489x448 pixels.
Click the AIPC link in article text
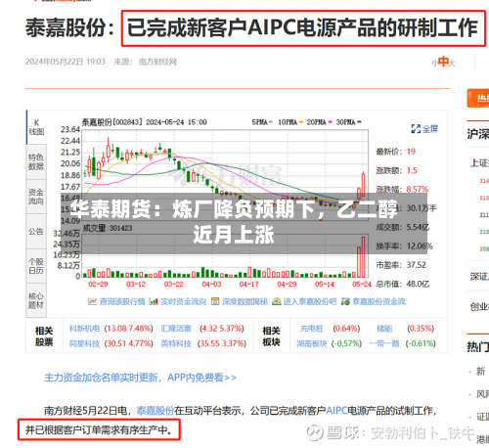click(336, 411)
